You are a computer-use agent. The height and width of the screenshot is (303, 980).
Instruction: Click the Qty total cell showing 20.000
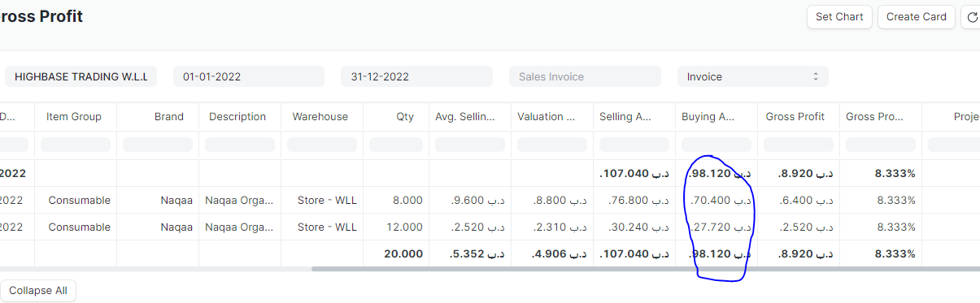coord(403,253)
